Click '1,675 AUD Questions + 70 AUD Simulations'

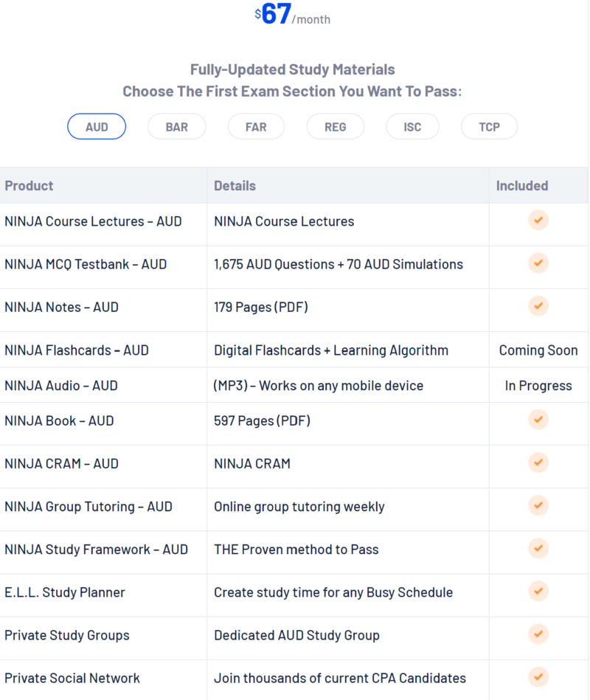pos(339,264)
